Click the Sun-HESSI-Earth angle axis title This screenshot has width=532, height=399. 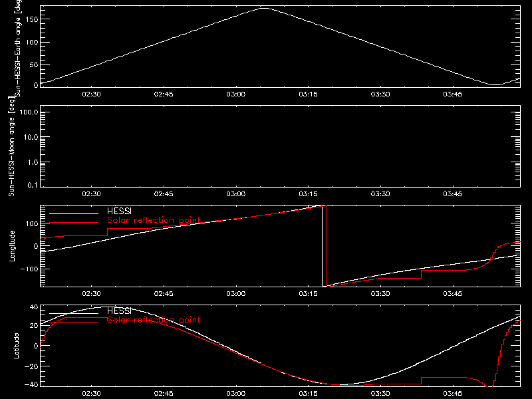click(17, 49)
